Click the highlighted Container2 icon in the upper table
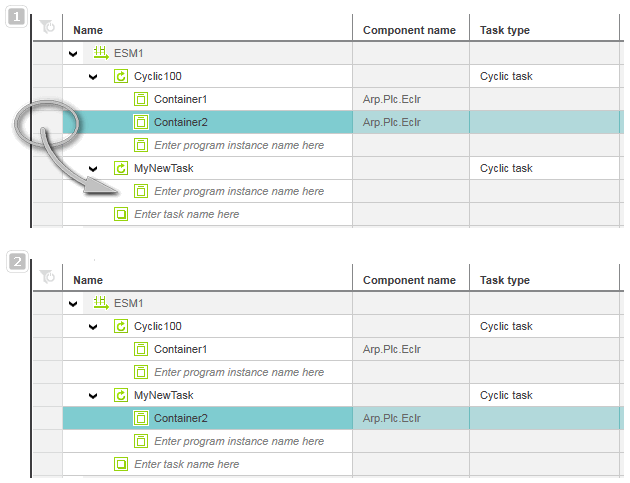Screen dimensions: 630x483 (141, 122)
